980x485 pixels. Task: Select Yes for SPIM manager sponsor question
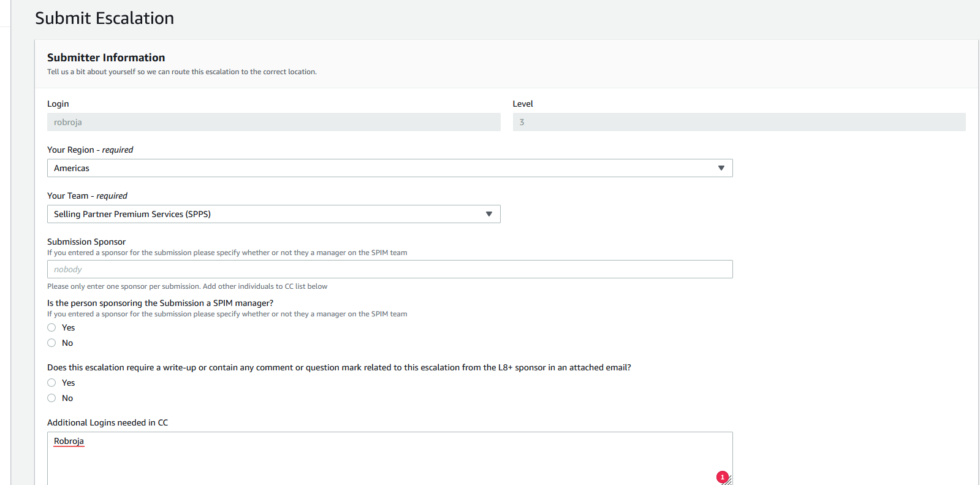(x=51, y=327)
